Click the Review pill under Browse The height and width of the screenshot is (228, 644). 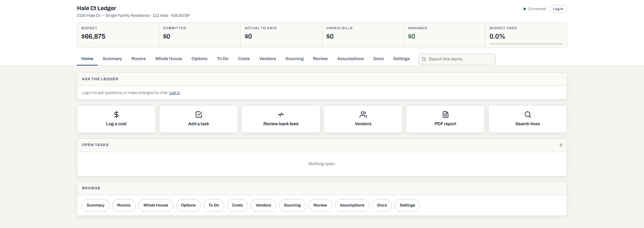pyautogui.click(x=320, y=205)
